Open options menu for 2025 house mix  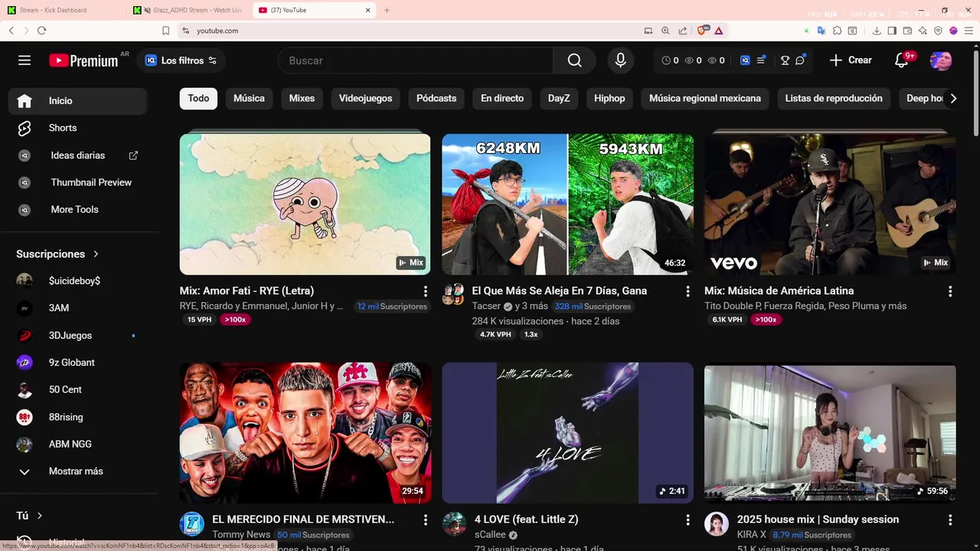(950, 520)
